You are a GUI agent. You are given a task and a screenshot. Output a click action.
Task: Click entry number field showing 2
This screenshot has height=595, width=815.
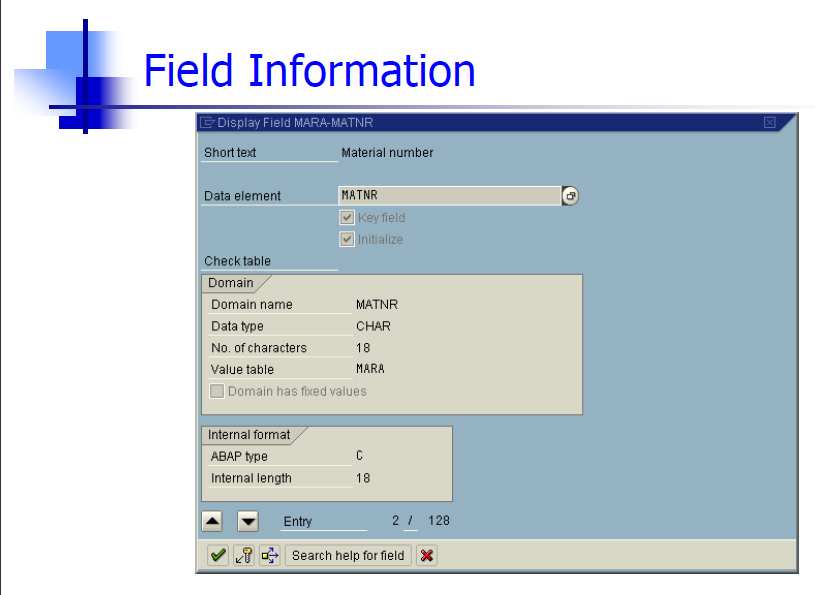396,520
